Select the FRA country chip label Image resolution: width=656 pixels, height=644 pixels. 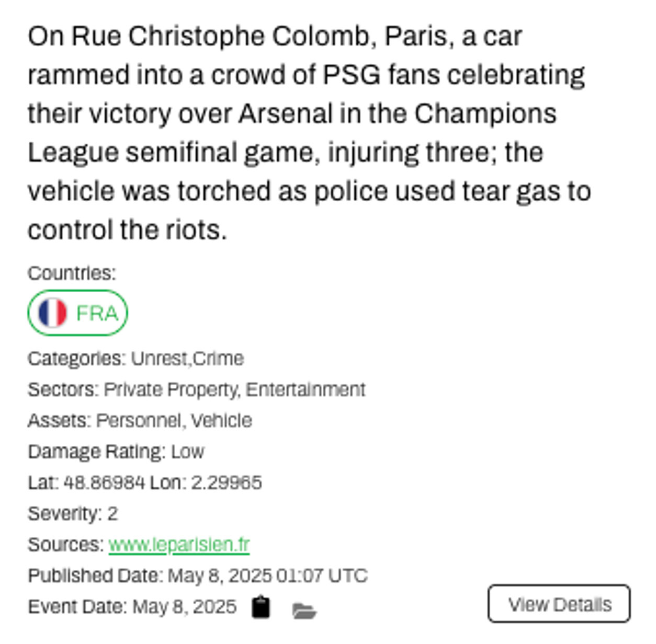[x=97, y=313]
